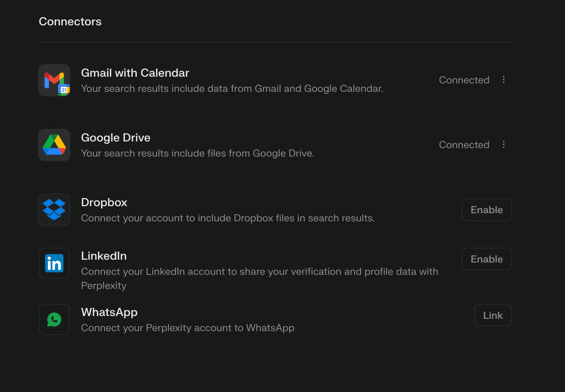This screenshot has height=392, width=565.
Task: Enable the Dropbox connector
Action: [486, 210]
